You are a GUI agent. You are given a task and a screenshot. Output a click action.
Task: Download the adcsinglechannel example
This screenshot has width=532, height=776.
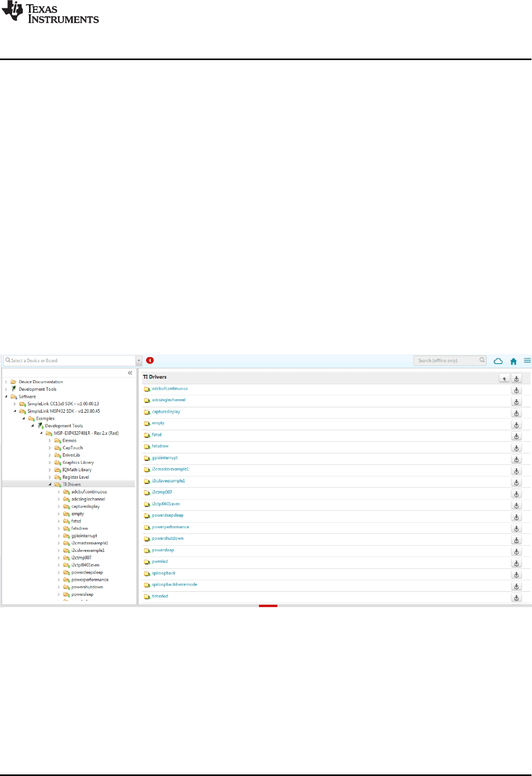coord(517,402)
